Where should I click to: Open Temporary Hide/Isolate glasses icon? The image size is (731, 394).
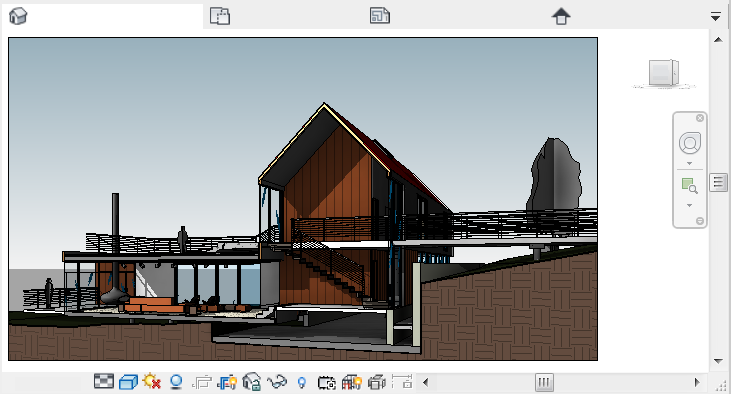(x=277, y=382)
